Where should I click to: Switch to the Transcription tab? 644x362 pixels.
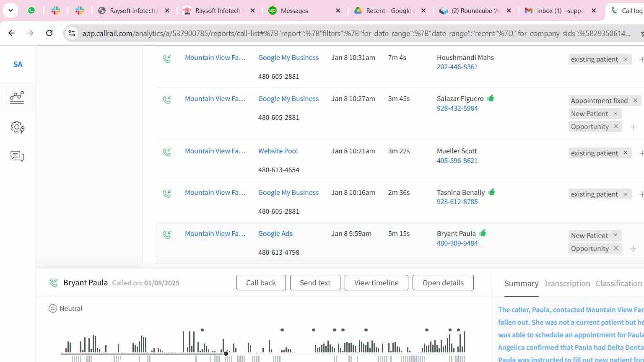click(567, 284)
